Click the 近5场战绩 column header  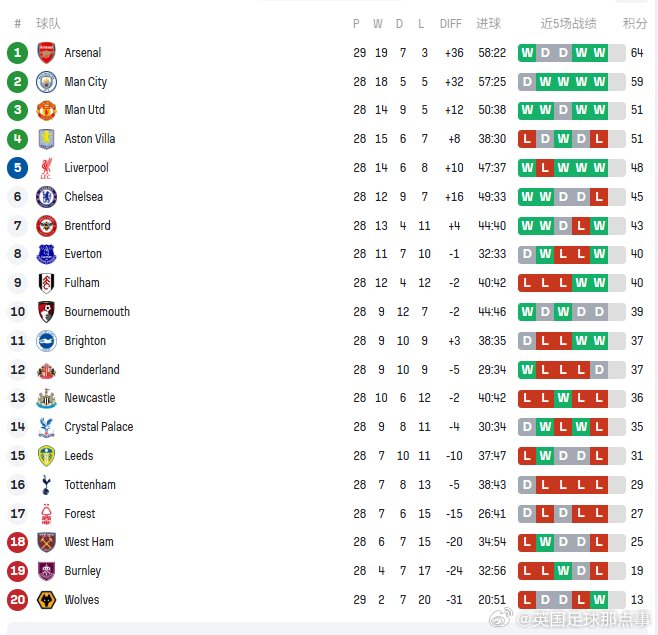click(x=568, y=23)
